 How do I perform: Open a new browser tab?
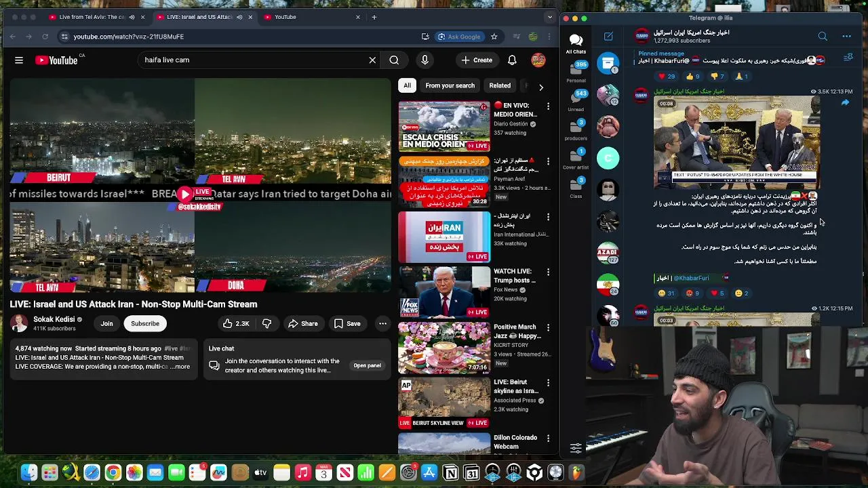pos(374,17)
